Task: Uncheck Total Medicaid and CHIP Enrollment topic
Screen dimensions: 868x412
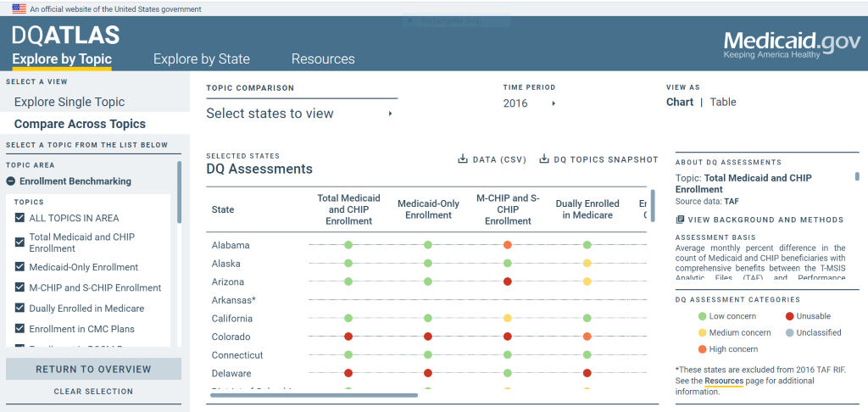Action: (x=20, y=242)
